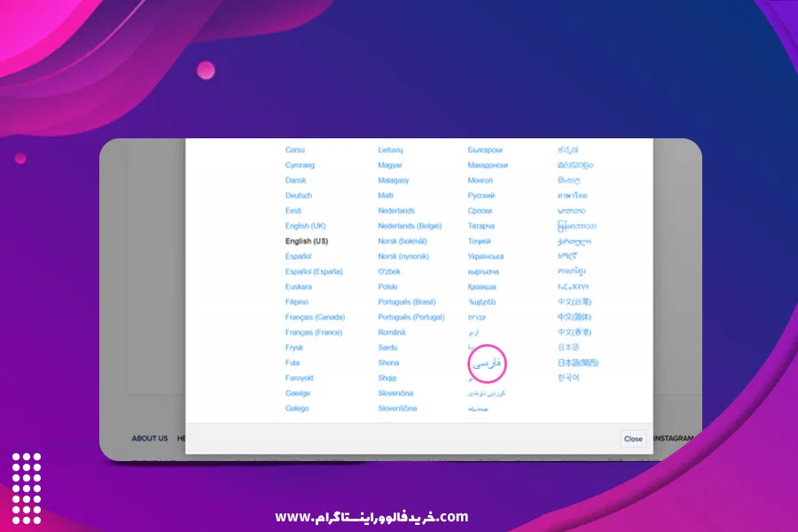The height and width of the screenshot is (532, 798).
Task: Choose Português (Brasil)
Action: point(407,301)
